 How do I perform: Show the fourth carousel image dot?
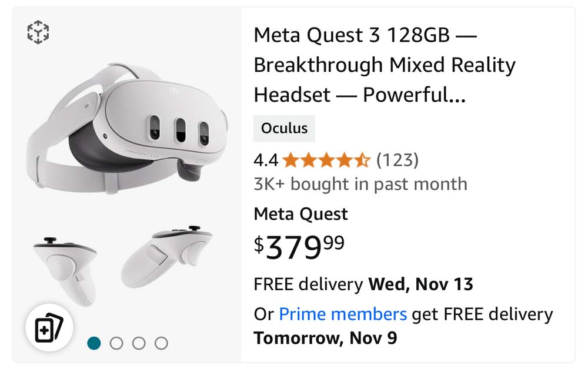click(x=161, y=343)
